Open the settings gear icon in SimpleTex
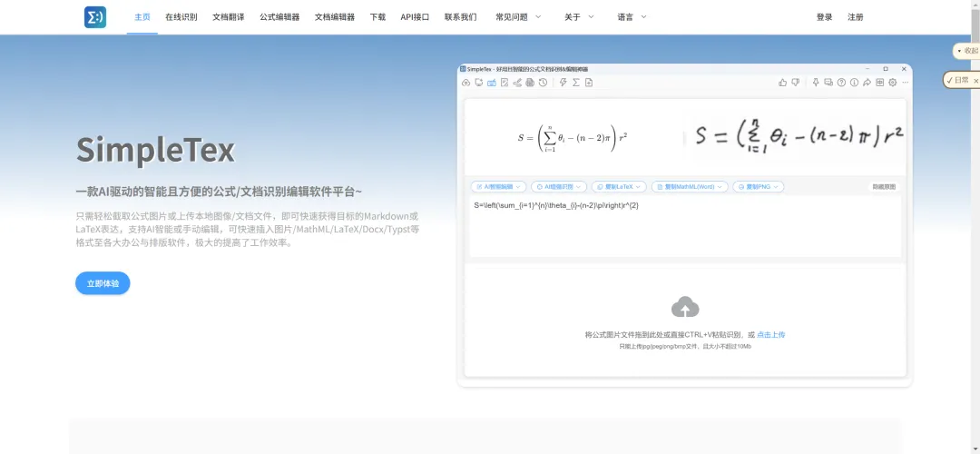Viewport: 980px width, 454px height. click(893, 82)
